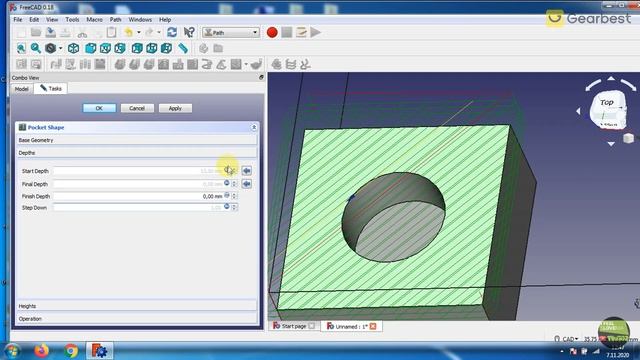The image size is (640, 360).
Task: Open the Redo history dropdown arrow
Action: pos(159,32)
